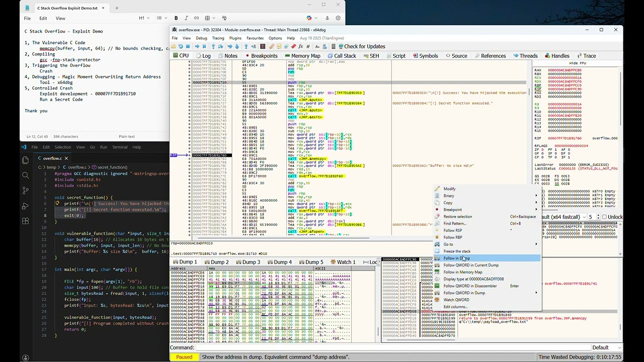Image resolution: width=644 pixels, height=362 pixels.
Task: Click the Check for Updates button
Action: point(361,46)
